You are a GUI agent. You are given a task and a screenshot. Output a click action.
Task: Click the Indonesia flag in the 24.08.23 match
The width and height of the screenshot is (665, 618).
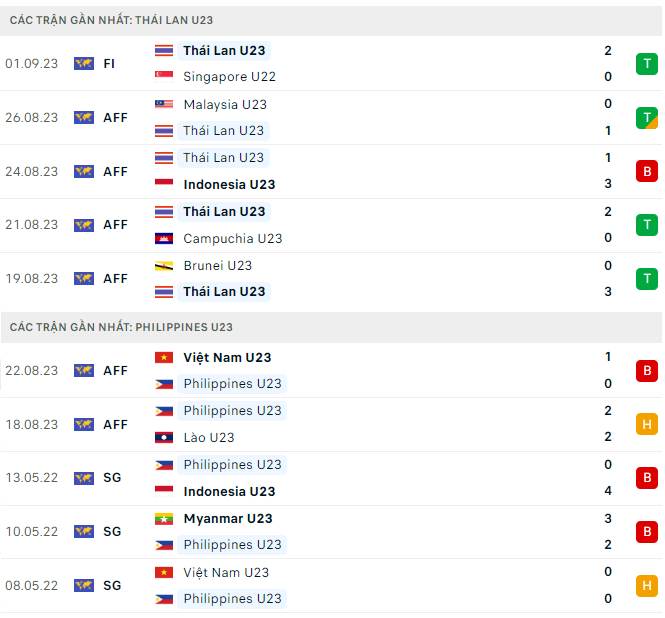[164, 184]
